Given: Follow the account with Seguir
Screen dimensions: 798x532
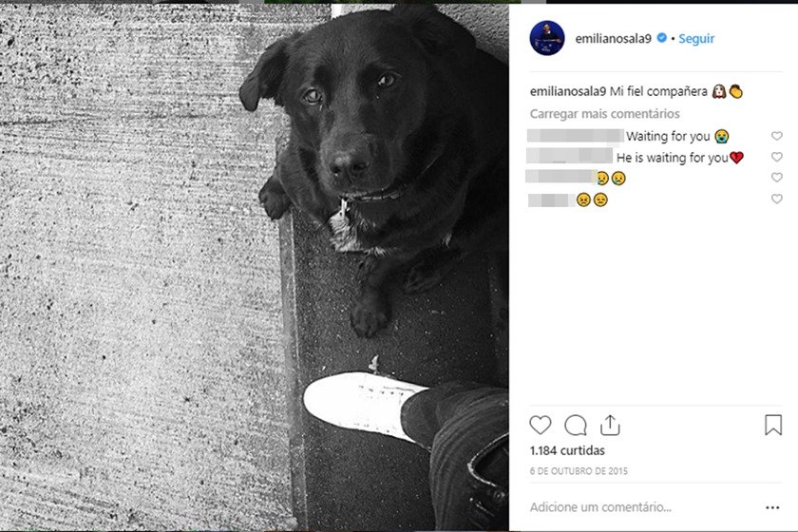Looking at the screenshot, I should coord(696,39).
